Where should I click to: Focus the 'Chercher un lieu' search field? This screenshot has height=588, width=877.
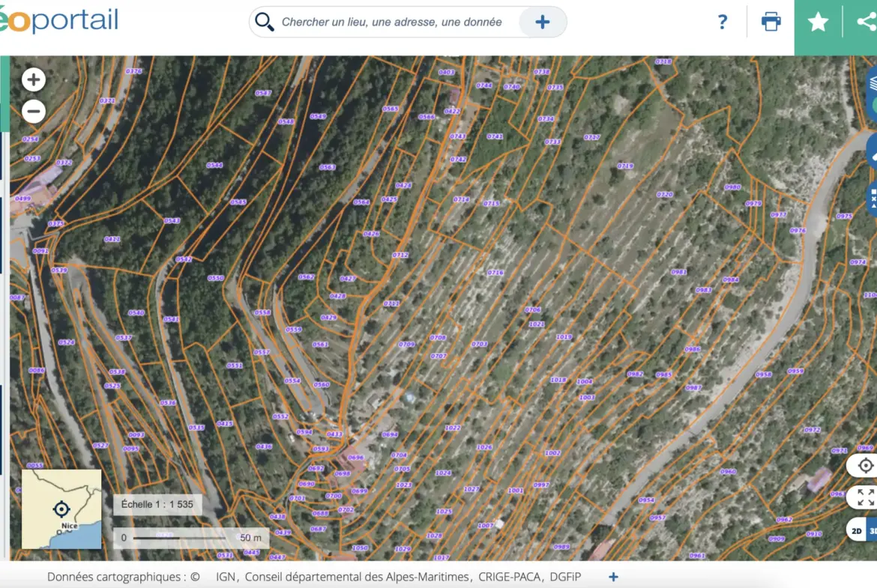[391, 22]
